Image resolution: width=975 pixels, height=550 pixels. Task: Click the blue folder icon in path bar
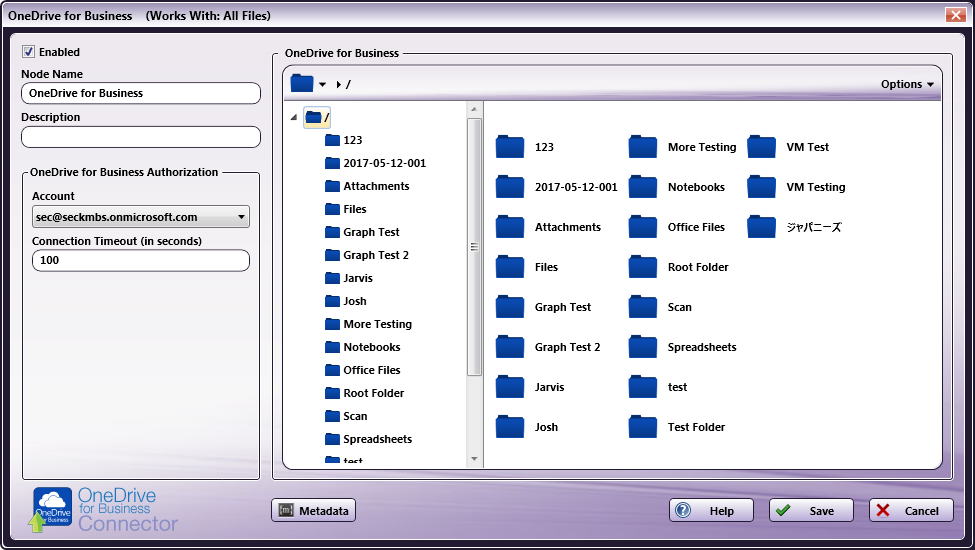tap(302, 83)
